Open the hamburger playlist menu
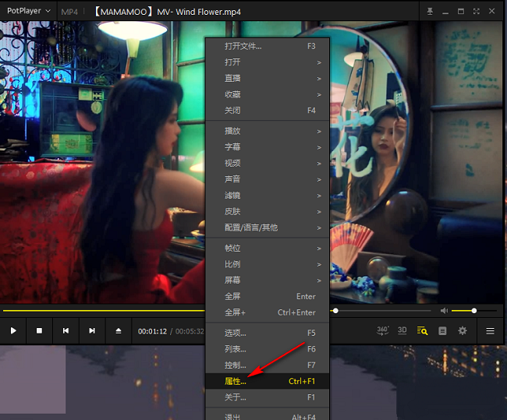Screen dimensions: 507x420 click(490, 331)
